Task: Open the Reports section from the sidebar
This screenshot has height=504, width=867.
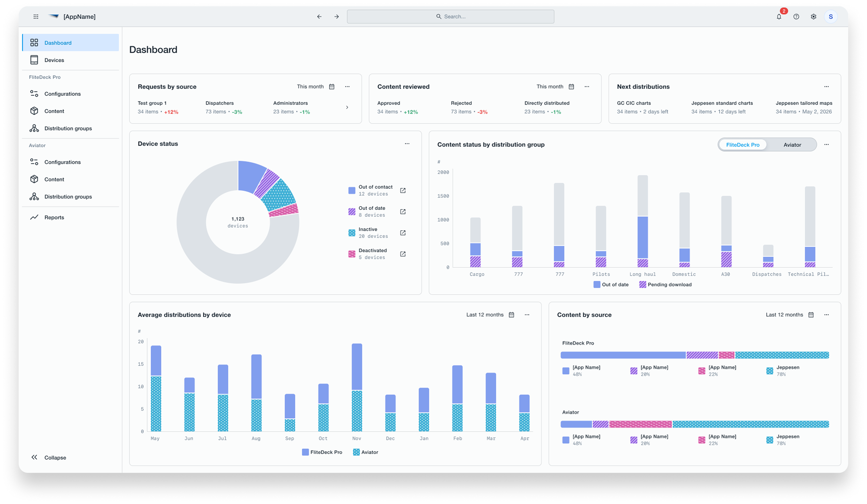Action: pos(54,217)
